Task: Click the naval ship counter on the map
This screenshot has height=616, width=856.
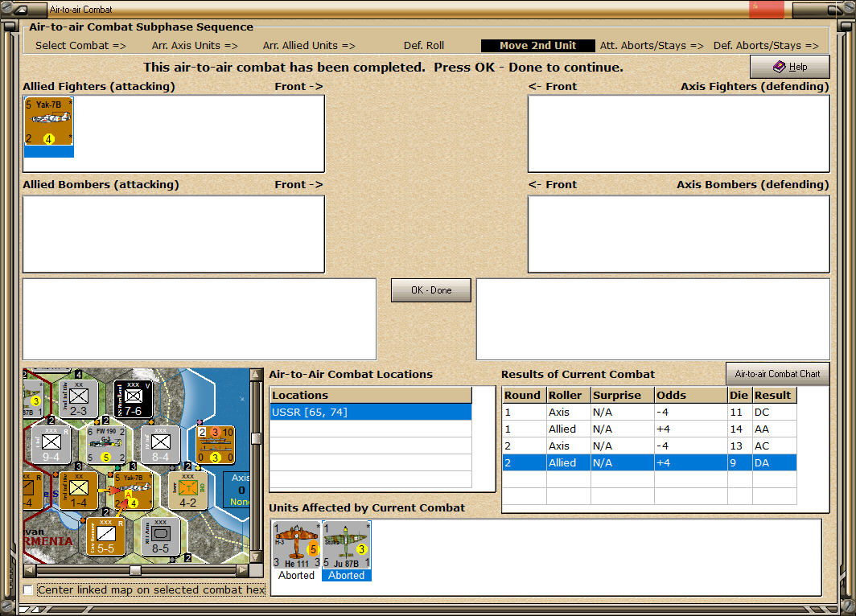Action: tap(216, 445)
